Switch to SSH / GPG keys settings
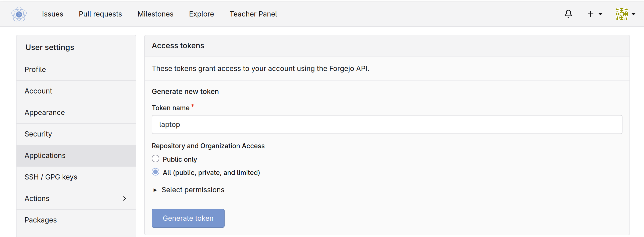Viewport: 644px width, 237px height. tap(76, 177)
